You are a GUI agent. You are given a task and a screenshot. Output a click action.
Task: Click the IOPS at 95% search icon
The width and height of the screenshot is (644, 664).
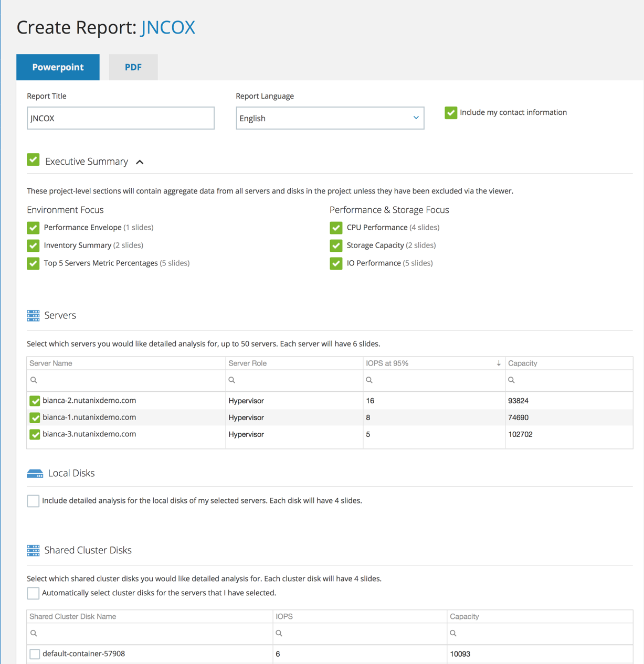[x=369, y=380]
